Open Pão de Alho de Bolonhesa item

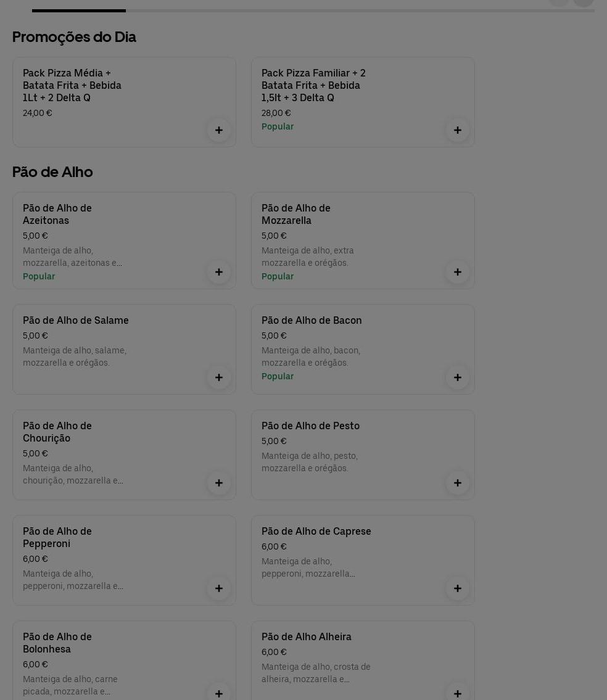point(57,643)
